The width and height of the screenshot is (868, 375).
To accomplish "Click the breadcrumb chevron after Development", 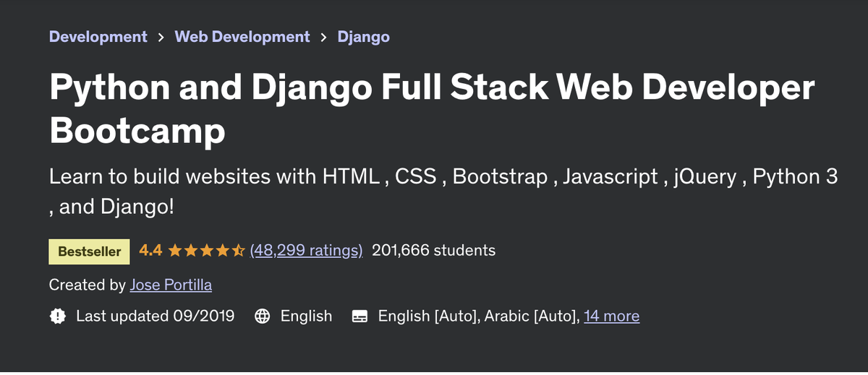I will coord(161,37).
